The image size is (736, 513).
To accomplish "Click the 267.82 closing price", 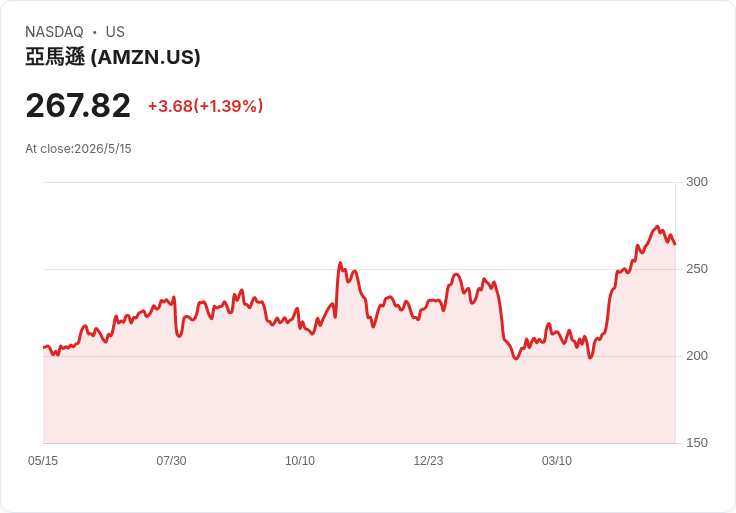I will 78,106.
